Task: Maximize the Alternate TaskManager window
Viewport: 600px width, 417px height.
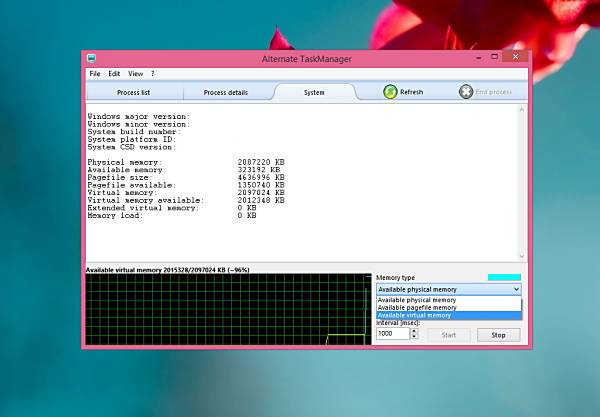Action: coord(494,57)
